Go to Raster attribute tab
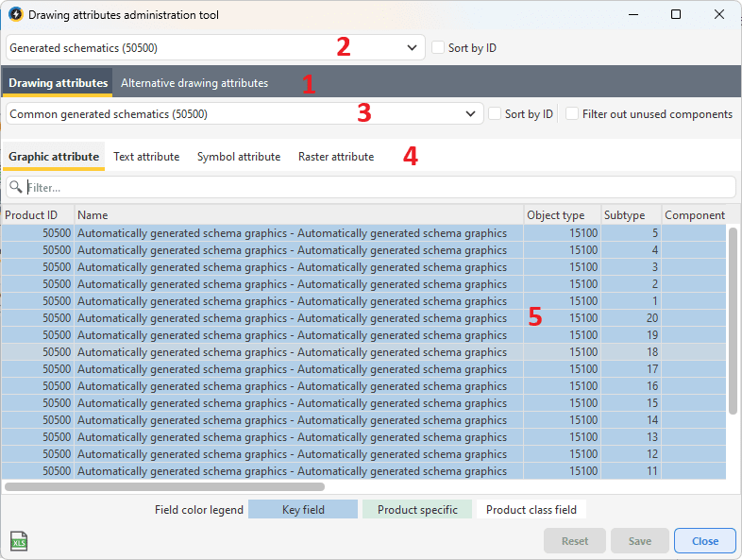Image resolution: width=742 pixels, height=560 pixels. [x=335, y=157]
